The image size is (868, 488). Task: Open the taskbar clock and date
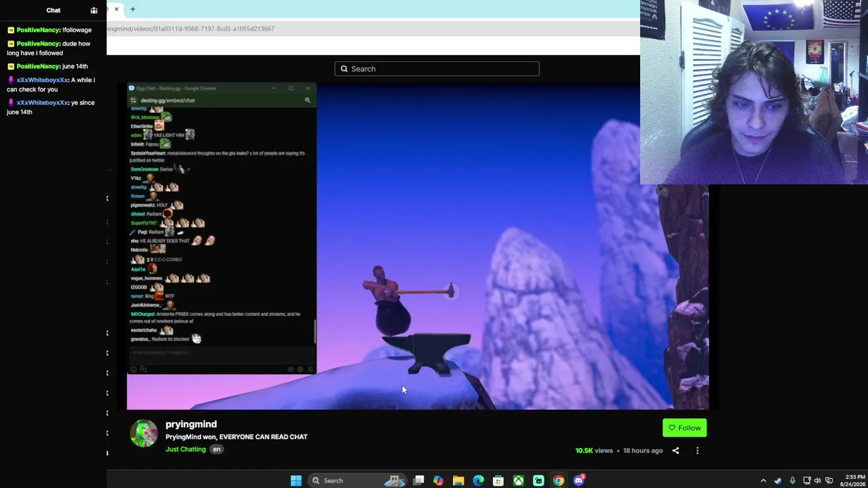pyautogui.click(x=852, y=481)
